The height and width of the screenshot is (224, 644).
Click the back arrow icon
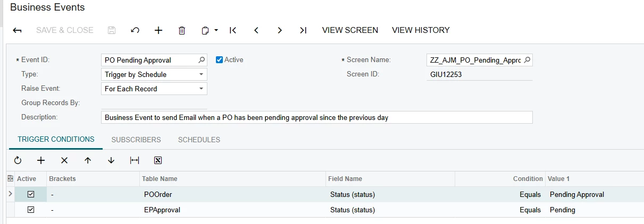click(x=18, y=30)
